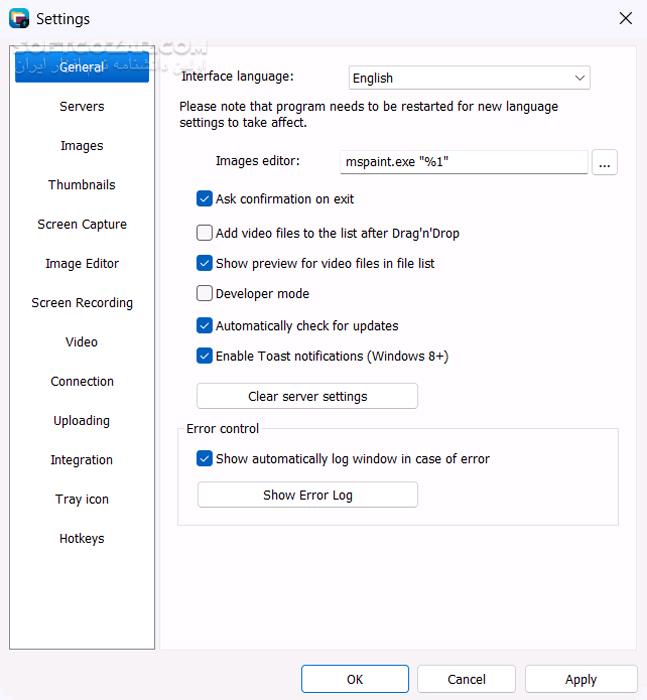Screen dimensions: 647x700
Task: Toggle Enable Toast notifications checkbox
Action: [x=205, y=356]
